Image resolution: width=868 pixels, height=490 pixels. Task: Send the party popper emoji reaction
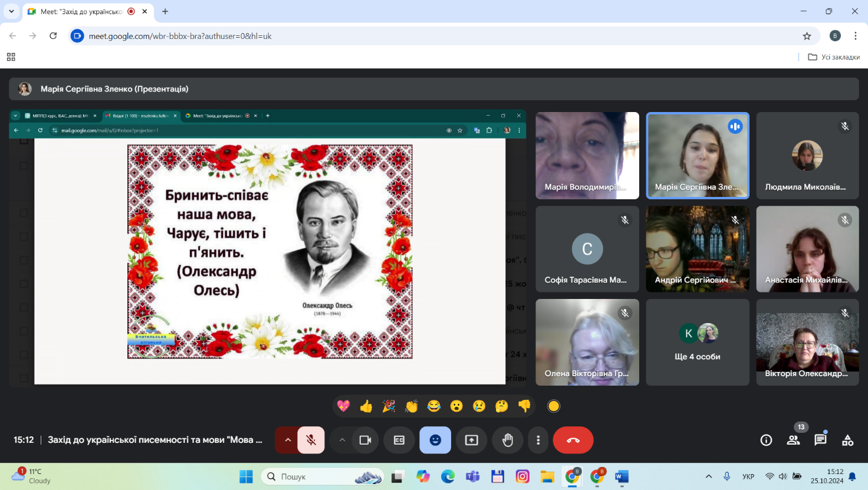(389, 406)
